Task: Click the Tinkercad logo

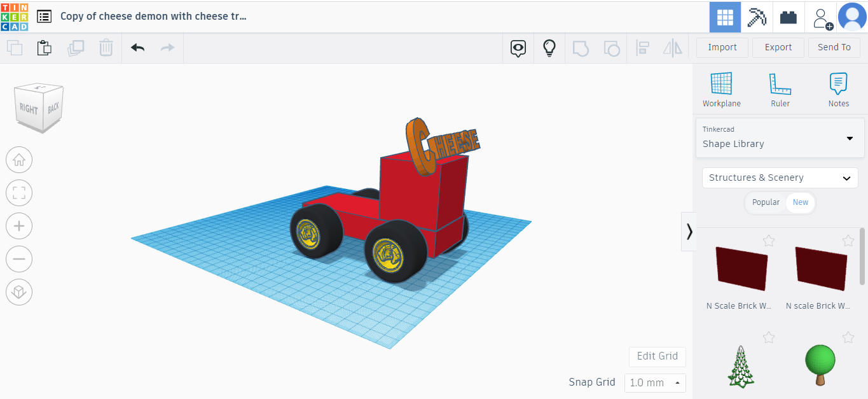Action: [14, 17]
